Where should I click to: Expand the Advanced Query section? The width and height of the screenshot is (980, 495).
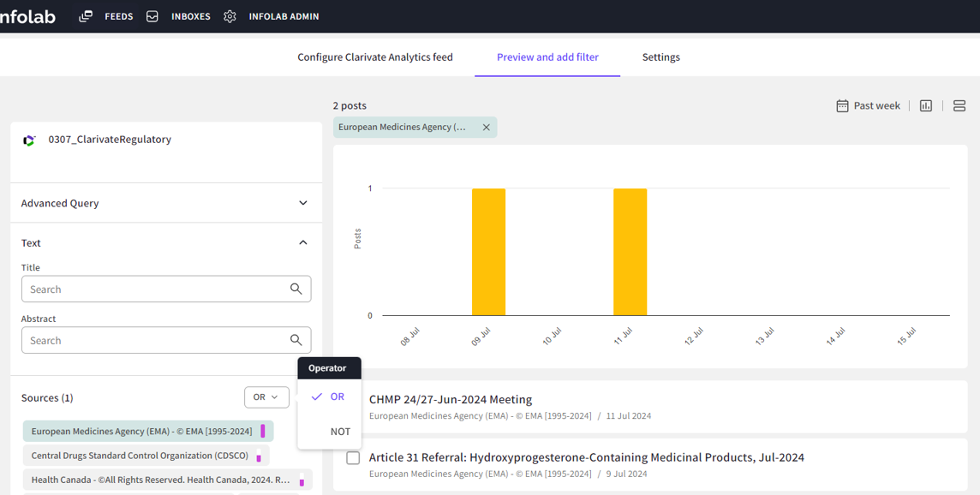302,203
